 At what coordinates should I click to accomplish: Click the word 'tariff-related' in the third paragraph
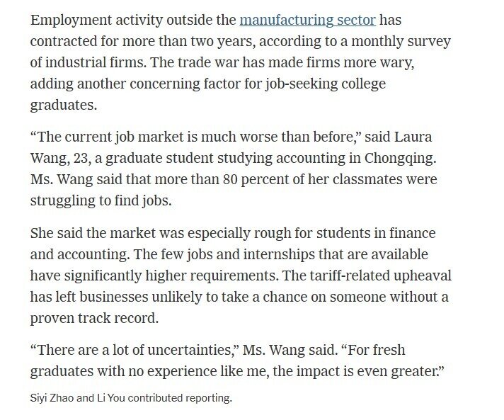pos(350,276)
